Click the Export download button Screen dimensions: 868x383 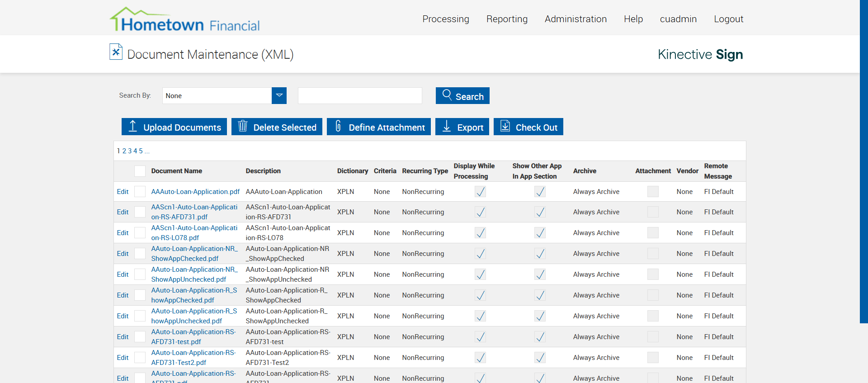[462, 127]
